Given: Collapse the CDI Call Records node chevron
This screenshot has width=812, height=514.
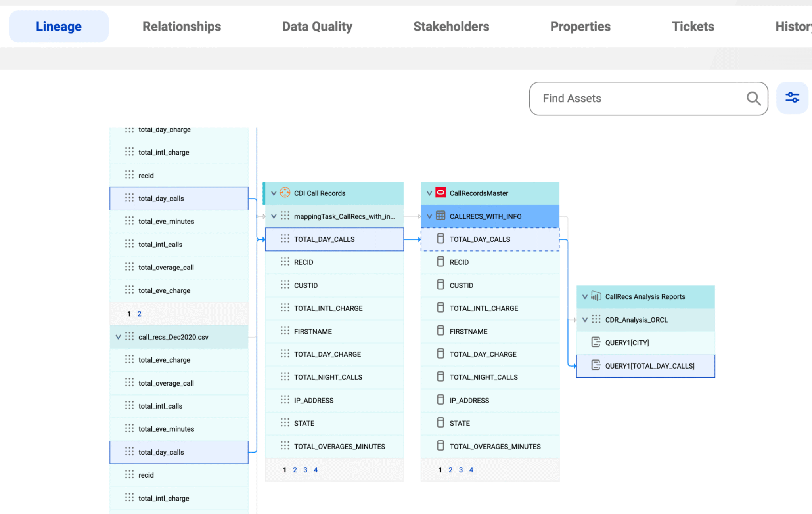Looking at the screenshot, I should (x=274, y=193).
